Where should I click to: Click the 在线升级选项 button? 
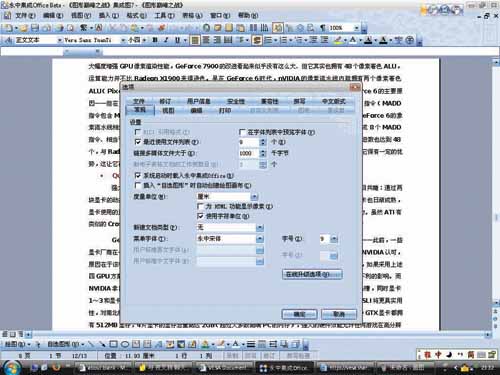312,274
